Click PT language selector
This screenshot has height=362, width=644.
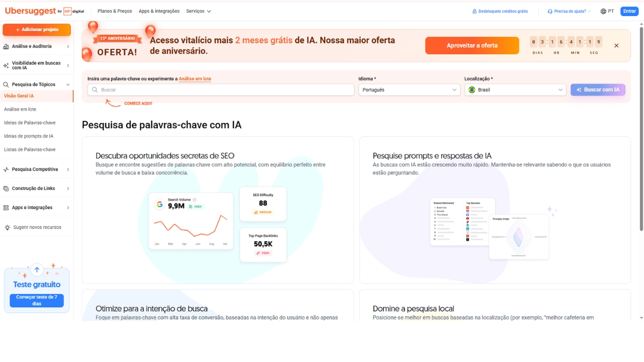[607, 11]
